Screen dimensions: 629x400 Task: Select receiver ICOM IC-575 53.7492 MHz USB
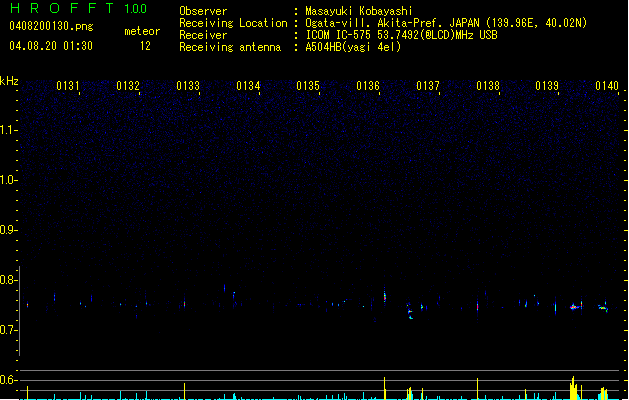coord(402,35)
